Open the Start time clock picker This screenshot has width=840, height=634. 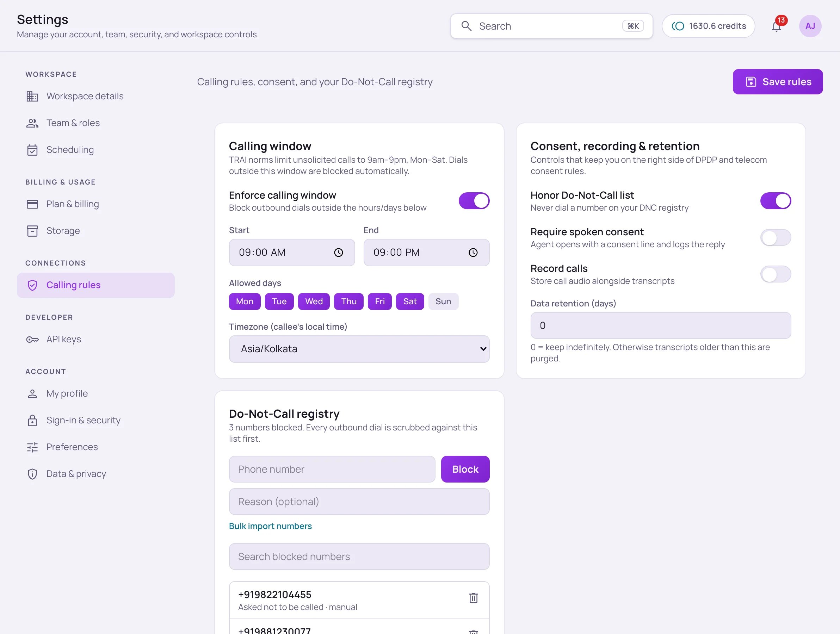(338, 253)
